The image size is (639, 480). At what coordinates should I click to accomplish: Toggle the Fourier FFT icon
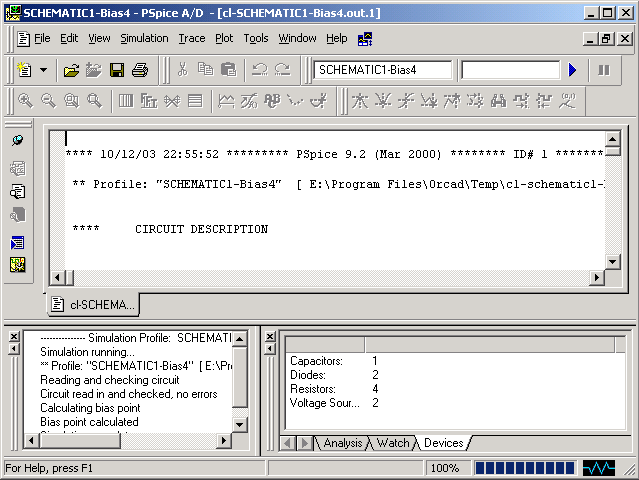[x=149, y=101]
